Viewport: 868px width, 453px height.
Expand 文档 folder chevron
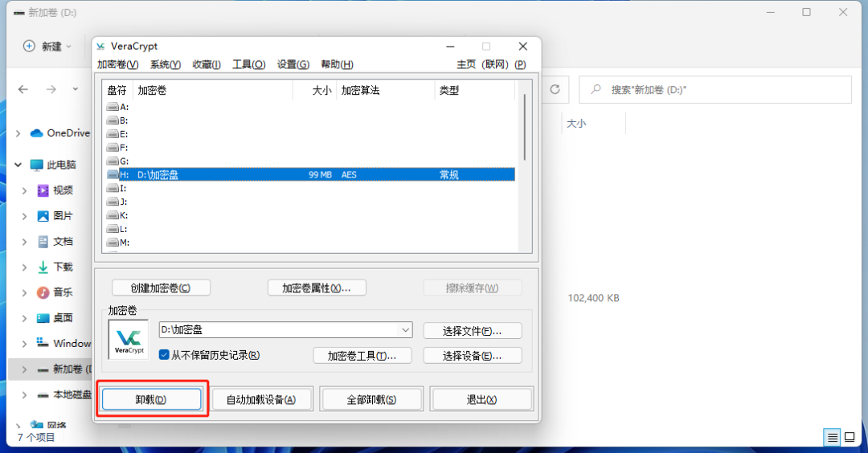pos(24,242)
